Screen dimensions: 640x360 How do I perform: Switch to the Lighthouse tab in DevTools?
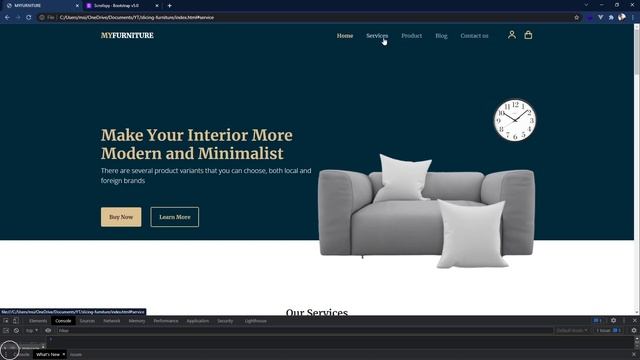pos(256,321)
